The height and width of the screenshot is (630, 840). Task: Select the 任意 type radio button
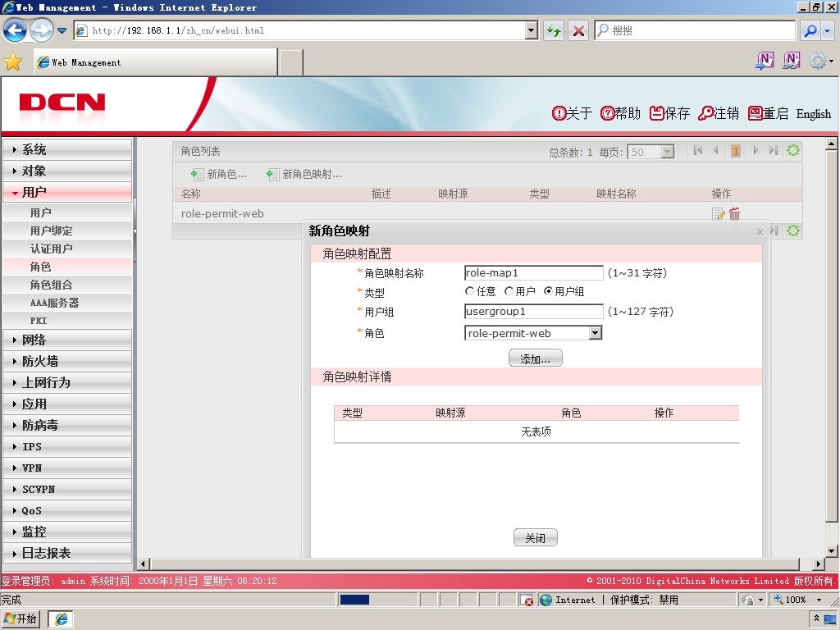[x=469, y=291]
